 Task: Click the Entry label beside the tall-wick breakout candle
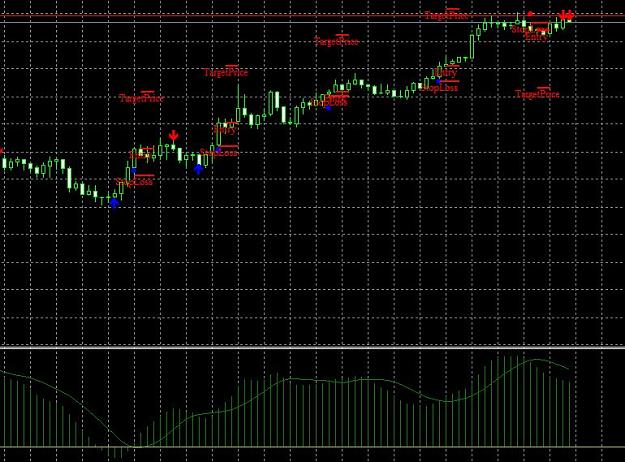[226, 128]
